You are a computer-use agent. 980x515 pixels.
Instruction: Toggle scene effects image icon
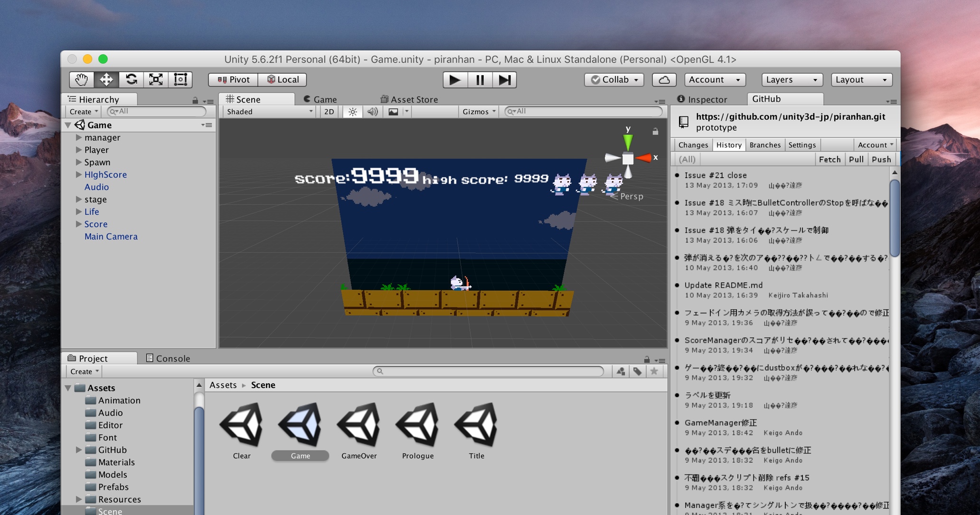click(394, 112)
